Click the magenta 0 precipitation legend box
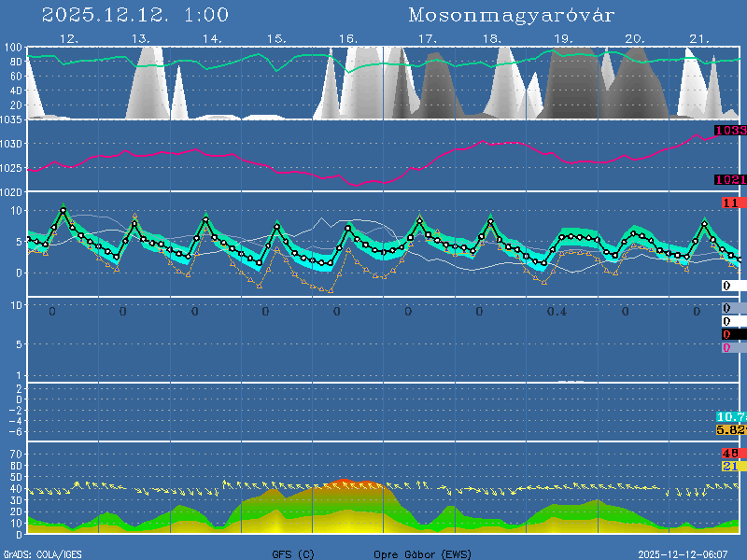 [x=727, y=348]
